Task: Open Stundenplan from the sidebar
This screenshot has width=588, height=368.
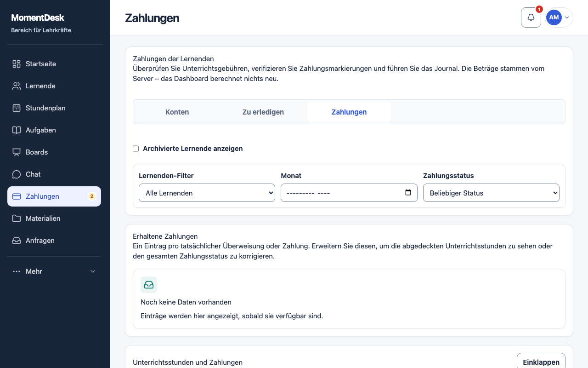Action: click(54, 108)
